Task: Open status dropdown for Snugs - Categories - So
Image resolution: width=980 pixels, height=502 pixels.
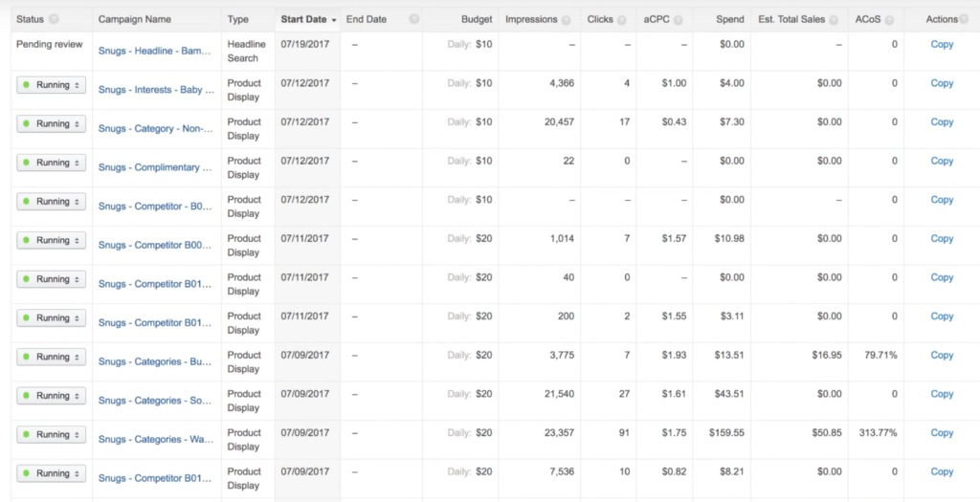Action: (x=52, y=396)
